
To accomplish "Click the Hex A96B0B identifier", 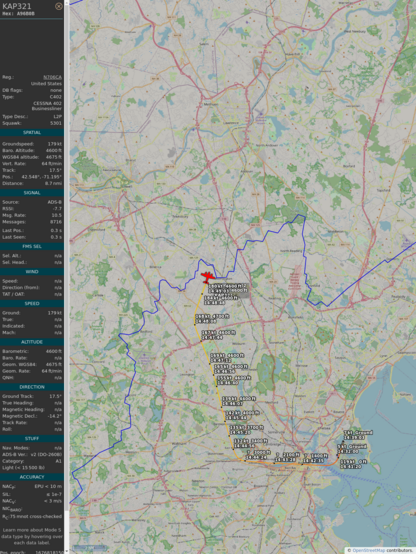I will tap(18, 14).
